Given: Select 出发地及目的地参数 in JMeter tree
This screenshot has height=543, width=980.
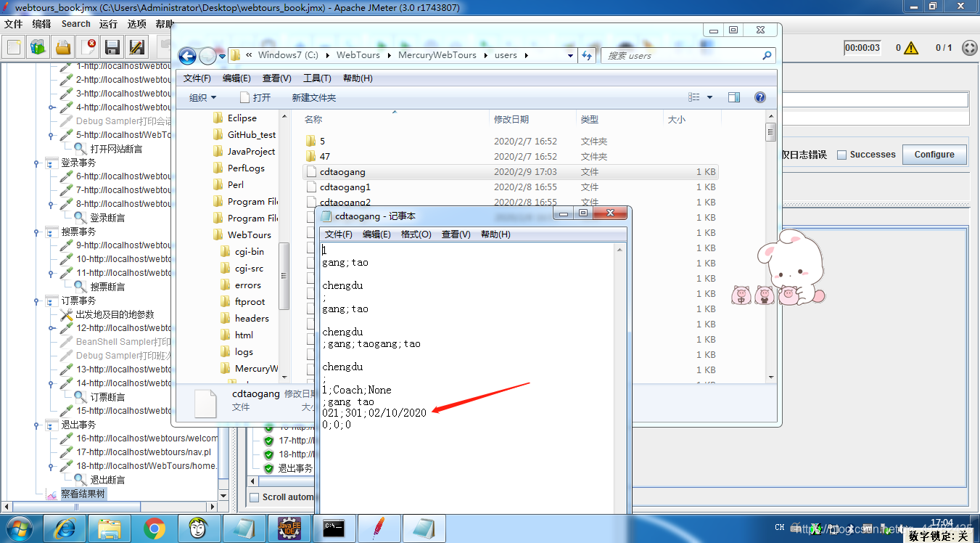Looking at the screenshot, I should tap(115, 315).
